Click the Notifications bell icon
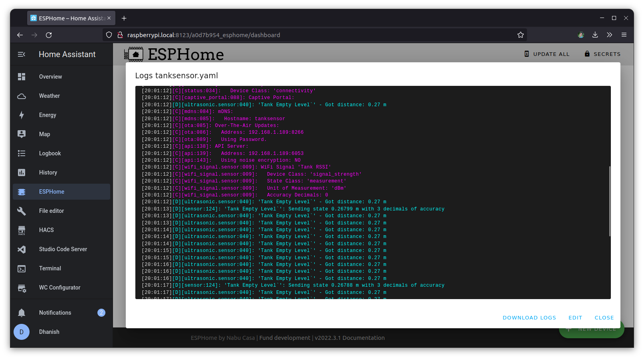 click(22, 313)
